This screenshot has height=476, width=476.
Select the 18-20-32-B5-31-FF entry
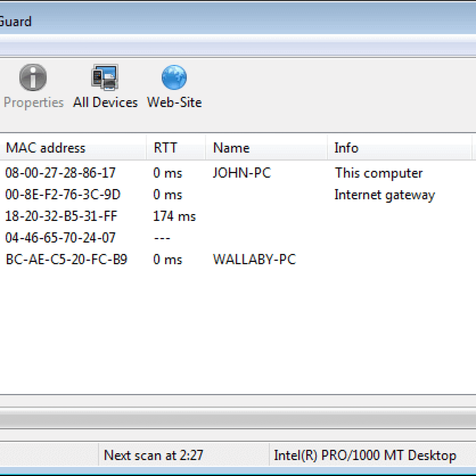[61, 216]
